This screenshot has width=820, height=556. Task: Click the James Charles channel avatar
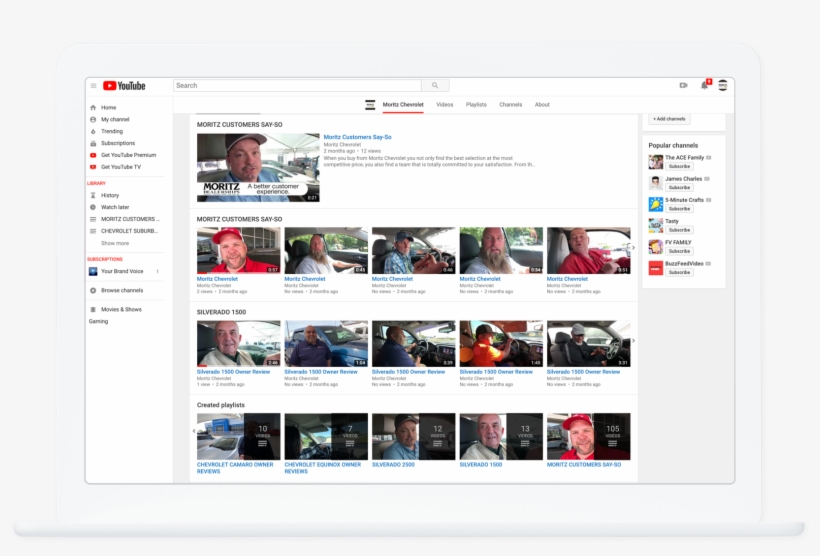[x=656, y=183]
